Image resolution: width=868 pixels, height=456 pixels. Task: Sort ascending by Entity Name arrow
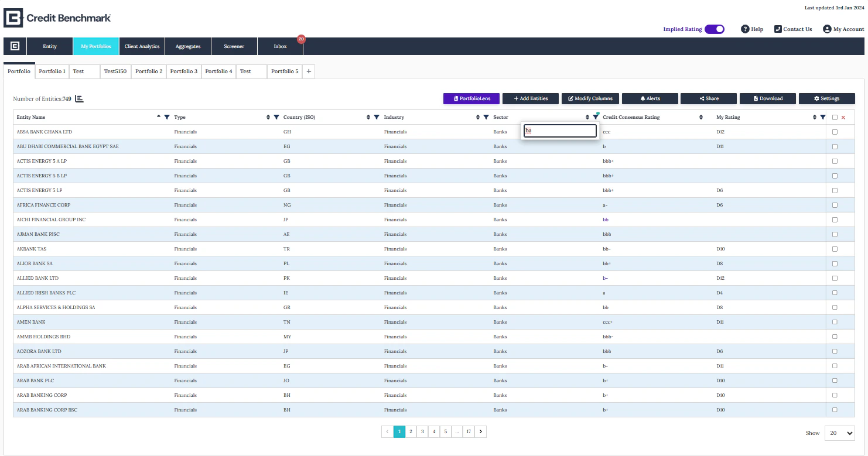159,116
